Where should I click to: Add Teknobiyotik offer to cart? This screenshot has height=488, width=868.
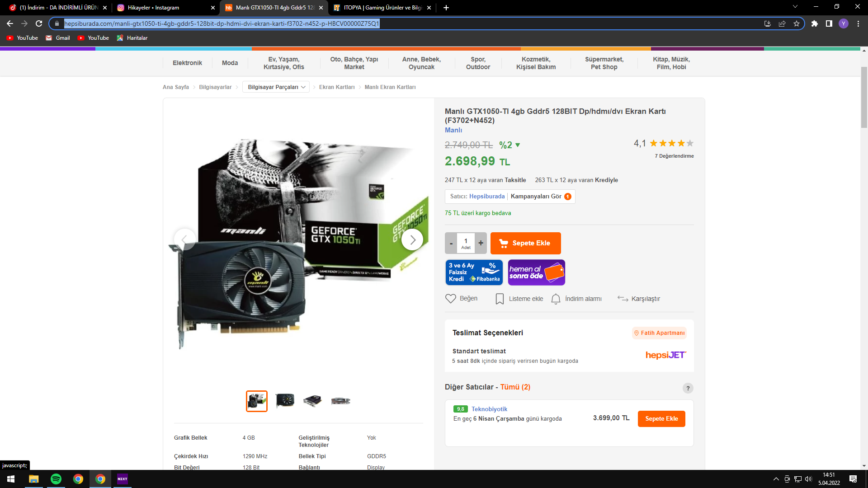[x=661, y=418]
